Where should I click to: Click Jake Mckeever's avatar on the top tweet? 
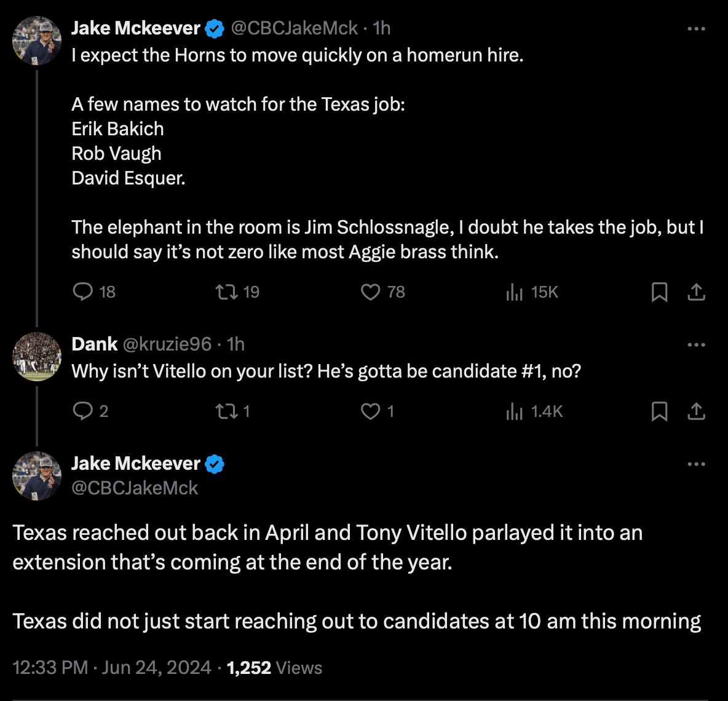[x=37, y=41]
